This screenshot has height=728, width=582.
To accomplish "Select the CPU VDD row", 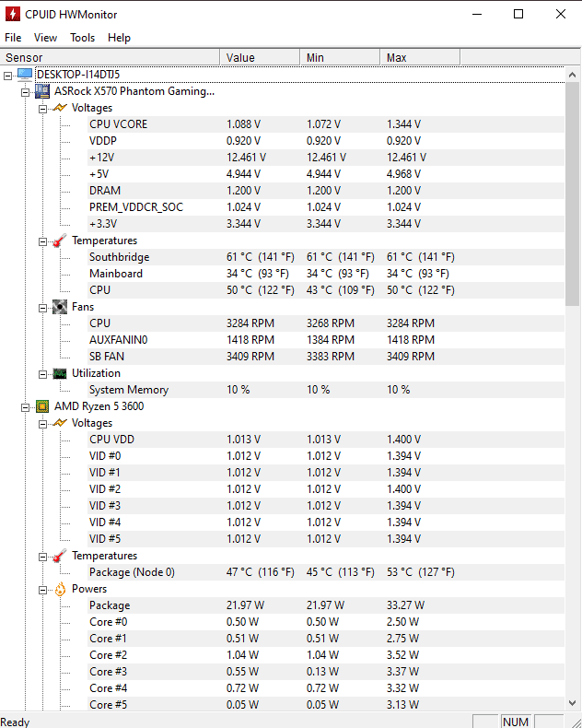I will pos(326,440).
